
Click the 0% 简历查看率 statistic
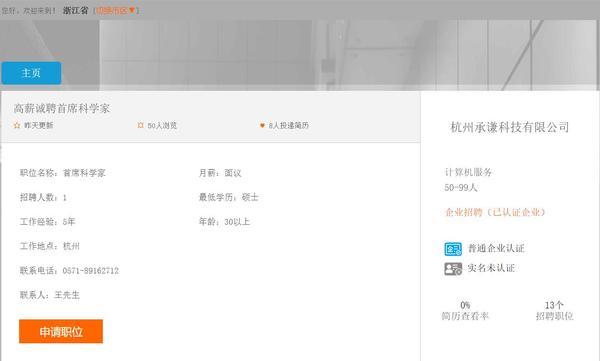pyautogui.click(x=465, y=310)
